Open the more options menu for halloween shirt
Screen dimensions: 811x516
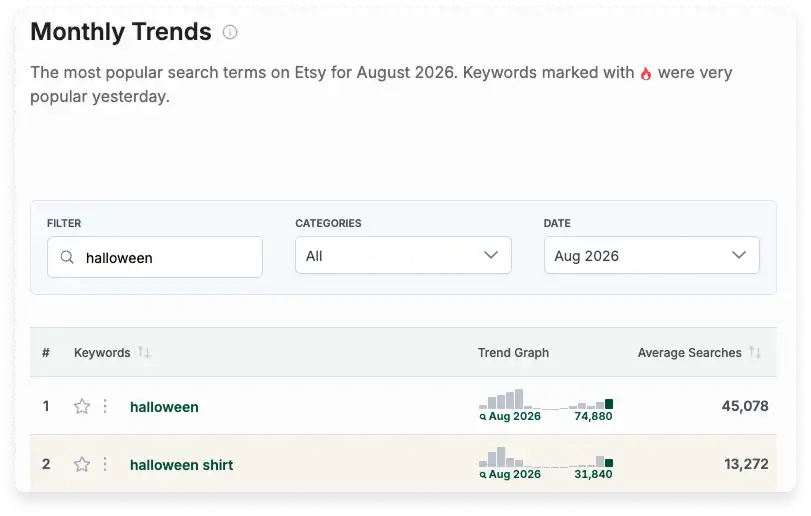[105, 464]
